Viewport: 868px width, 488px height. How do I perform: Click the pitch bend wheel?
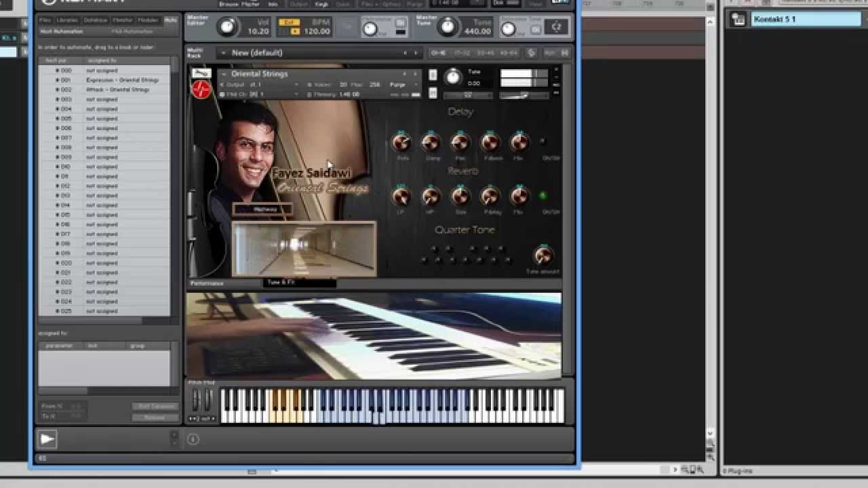pyautogui.click(x=197, y=400)
